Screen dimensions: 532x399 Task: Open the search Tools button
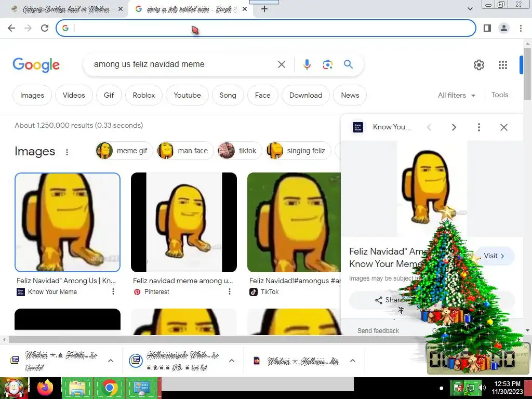[500, 95]
